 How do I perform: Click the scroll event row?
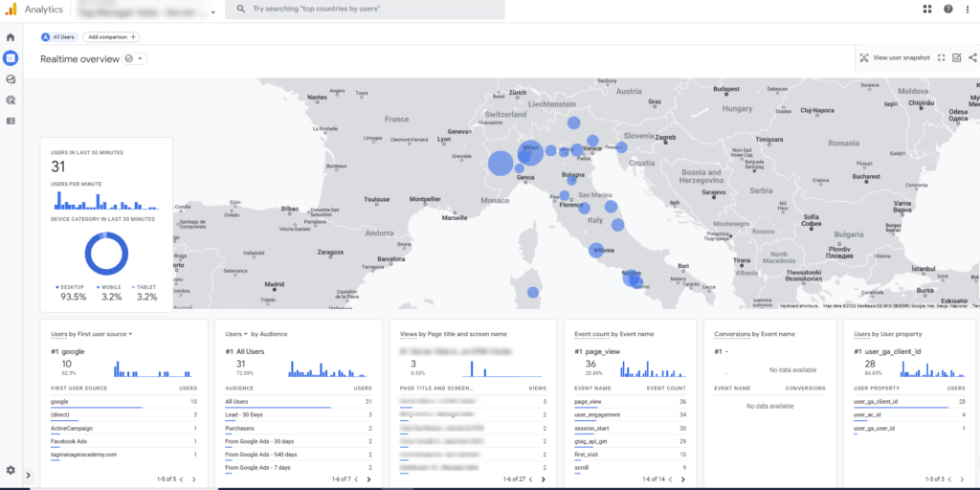coord(630,467)
